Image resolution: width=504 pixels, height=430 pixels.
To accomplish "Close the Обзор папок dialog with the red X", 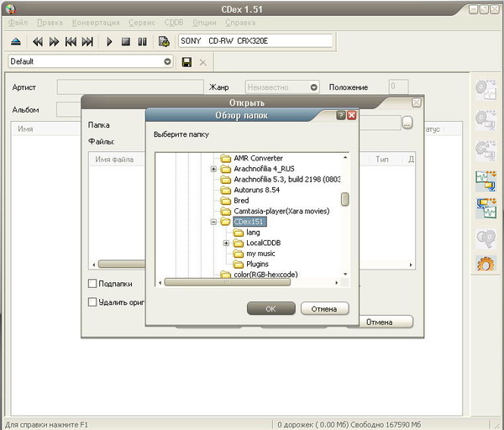I will [352, 115].
